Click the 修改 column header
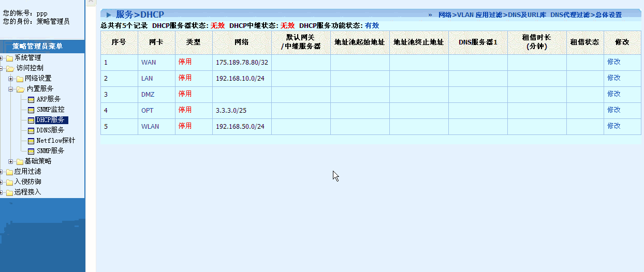 [622, 42]
